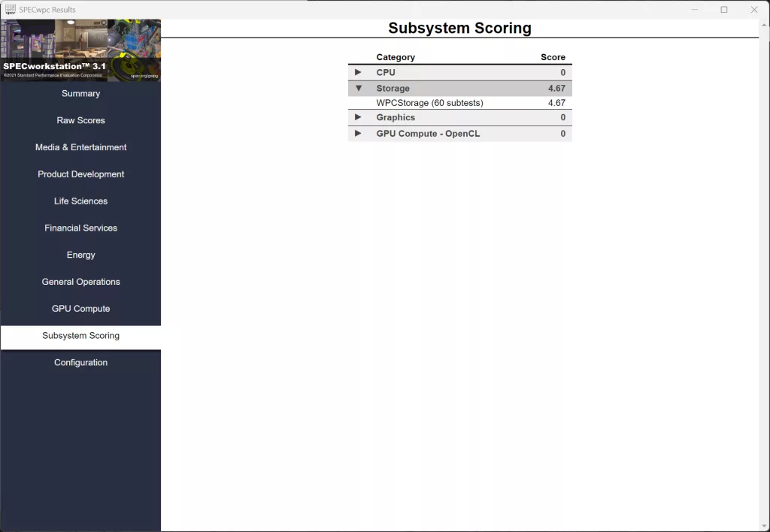Expand the Graphics category arrow
Image resolution: width=770 pixels, height=532 pixels.
pyautogui.click(x=358, y=117)
